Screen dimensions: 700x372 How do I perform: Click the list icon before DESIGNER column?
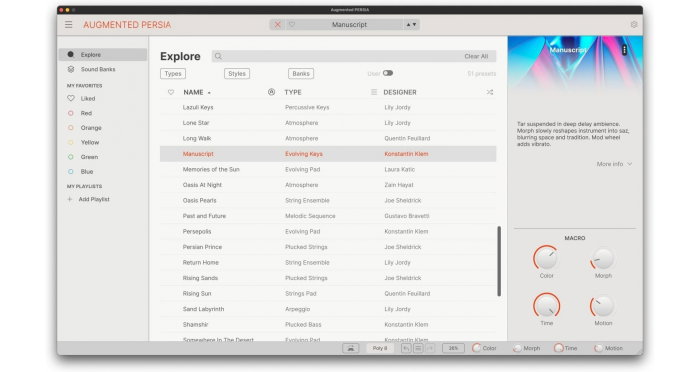point(374,92)
